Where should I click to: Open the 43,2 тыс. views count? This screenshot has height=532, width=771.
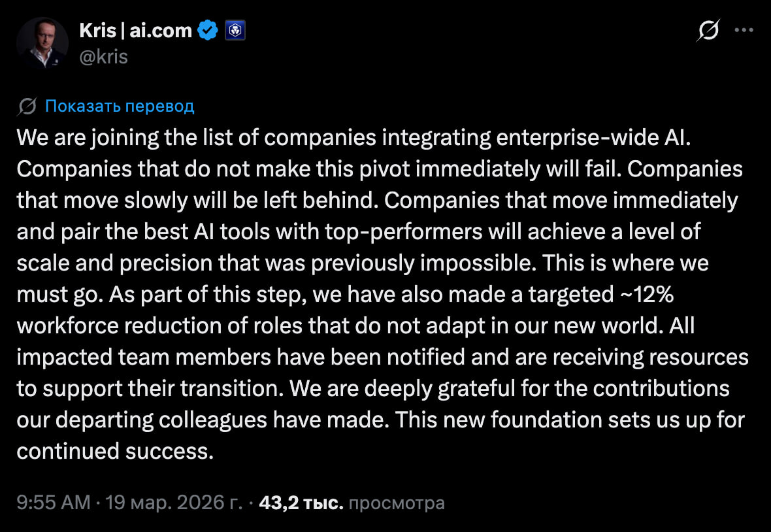click(x=301, y=503)
